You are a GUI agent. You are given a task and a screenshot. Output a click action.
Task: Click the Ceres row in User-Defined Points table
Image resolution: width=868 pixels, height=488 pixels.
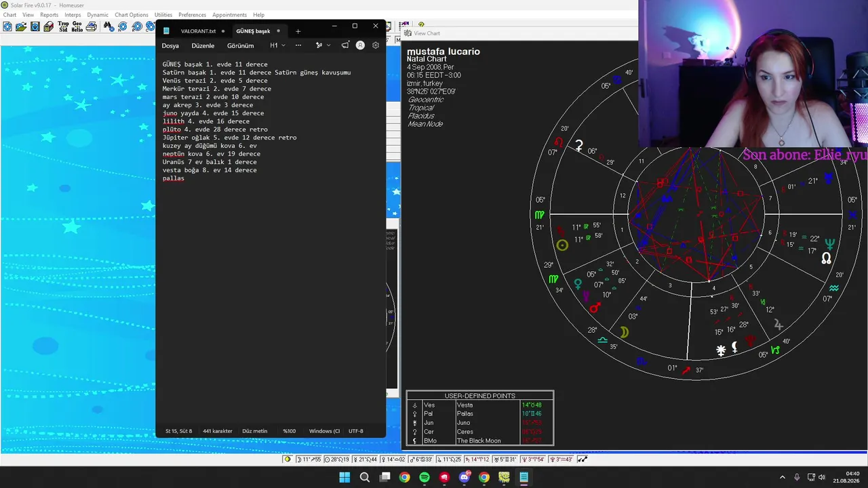[479, 432]
